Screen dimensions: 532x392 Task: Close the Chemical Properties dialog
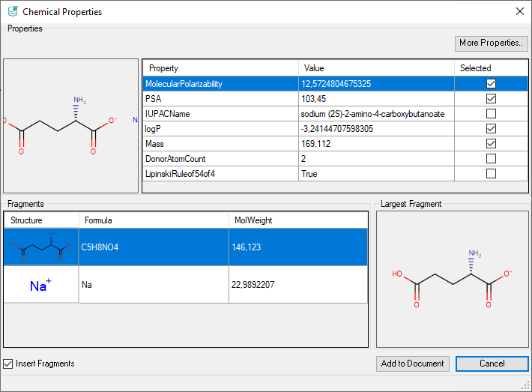(519, 12)
